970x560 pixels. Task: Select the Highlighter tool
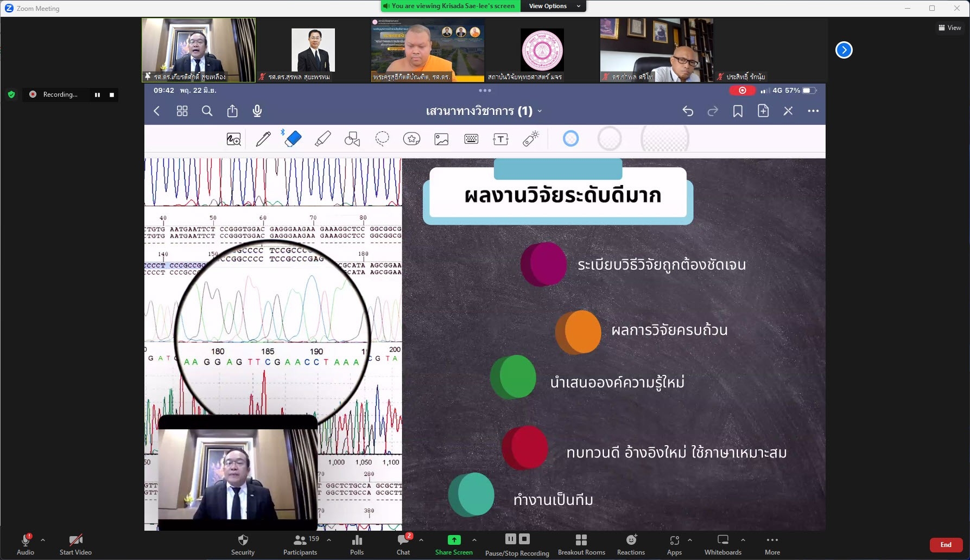[x=323, y=139]
